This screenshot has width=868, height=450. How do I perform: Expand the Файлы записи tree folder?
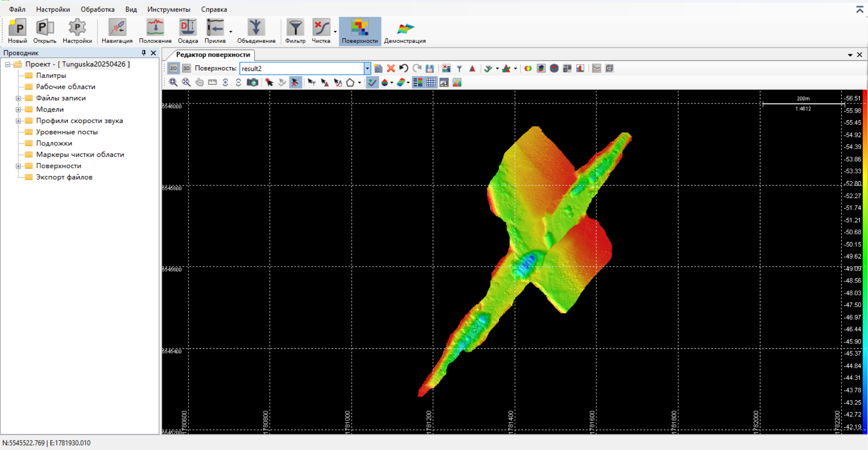pyautogui.click(x=19, y=98)
